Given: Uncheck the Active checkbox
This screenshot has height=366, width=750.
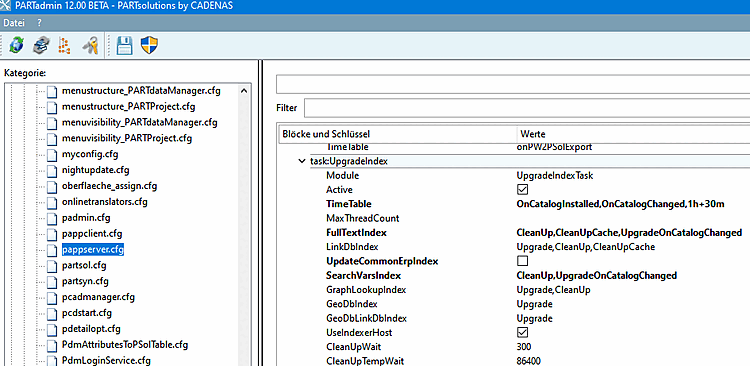Looking at the screenshot, I should tap(522, 189).
